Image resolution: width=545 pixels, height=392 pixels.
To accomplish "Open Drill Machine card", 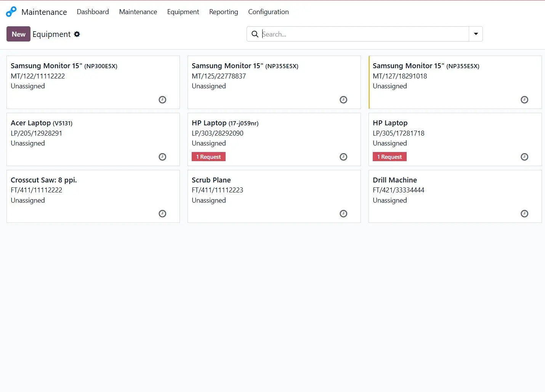I will point(455,197).
